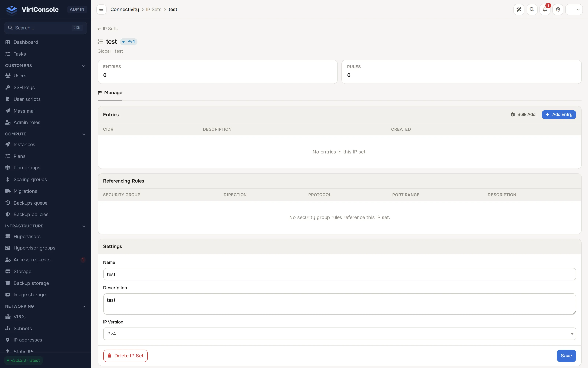
Task: Click the IP Sets breadcrumb
Action: click(154, 10)
